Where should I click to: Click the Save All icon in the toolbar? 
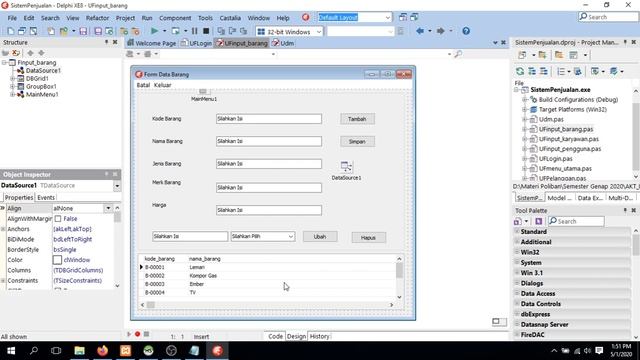click(x=98, y=31)
